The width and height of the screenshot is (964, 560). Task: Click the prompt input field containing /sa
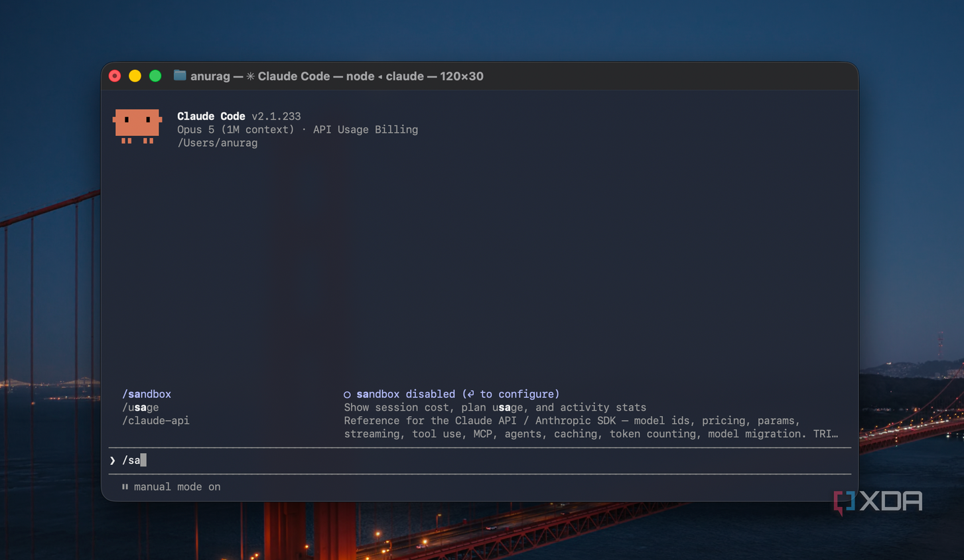pos(480,460)
